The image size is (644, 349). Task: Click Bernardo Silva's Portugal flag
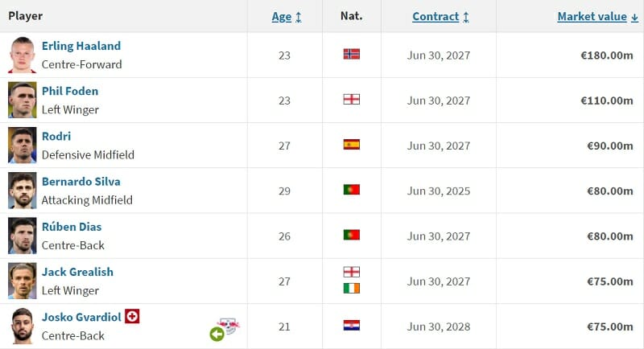point(351,190)
